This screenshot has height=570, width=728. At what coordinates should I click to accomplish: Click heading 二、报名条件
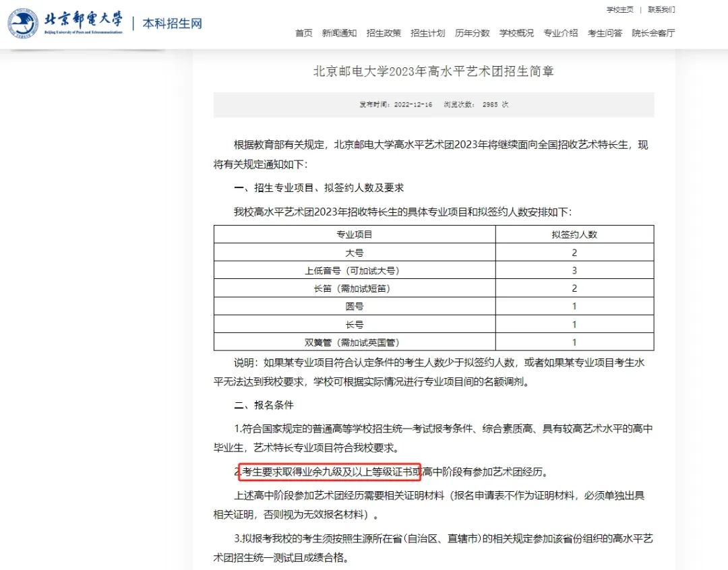click(x=264, y=405)
